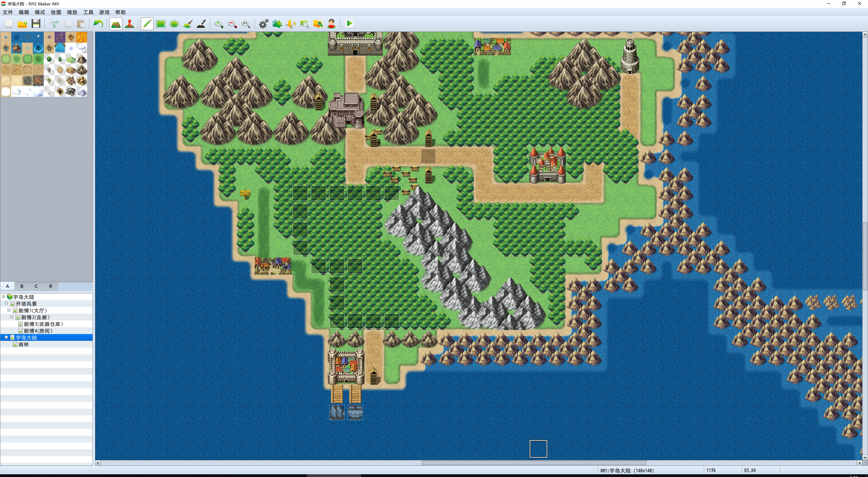Screen dimensions: 868x477
Task: Click the 001:宇岛大陆 (140x140) status text
Action: 627,471
